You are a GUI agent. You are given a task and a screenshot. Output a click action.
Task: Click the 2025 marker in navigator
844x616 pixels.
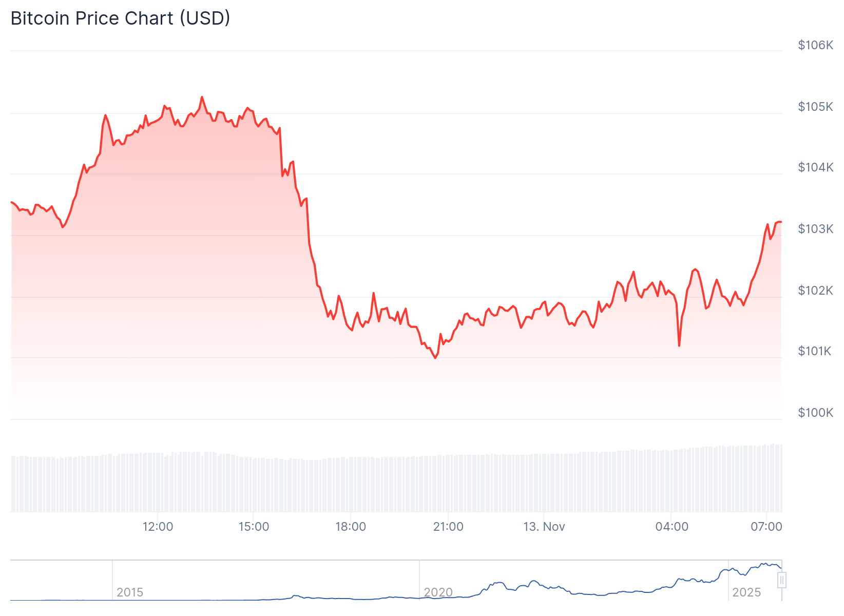tap(746, 592)
